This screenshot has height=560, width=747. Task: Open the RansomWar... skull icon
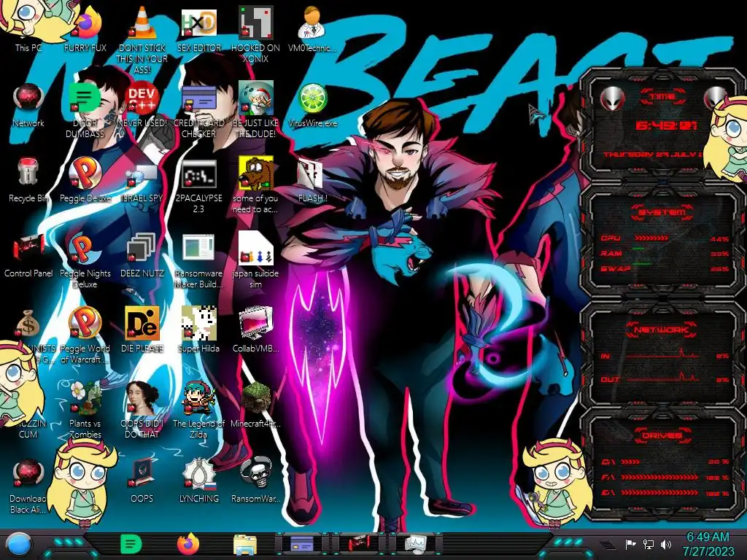click(256, 474)
